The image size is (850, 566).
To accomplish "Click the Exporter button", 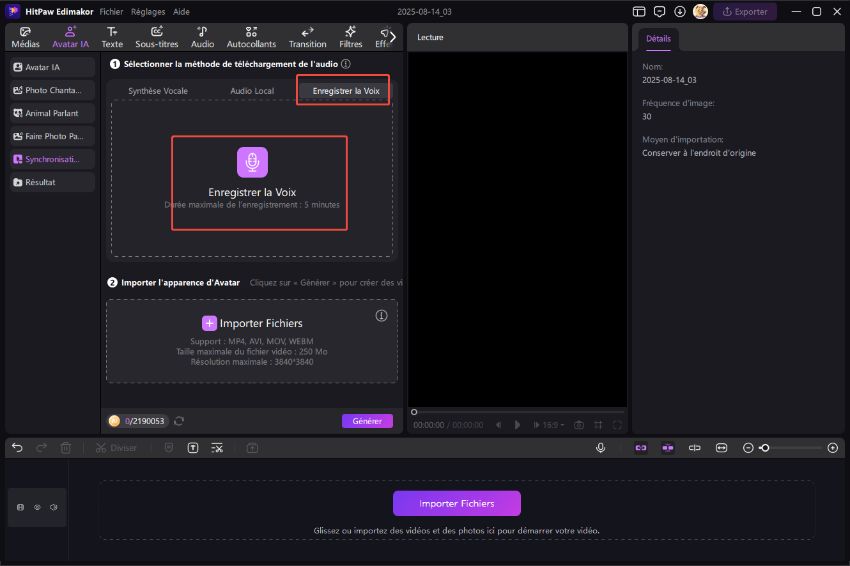I will coord(745,11).
